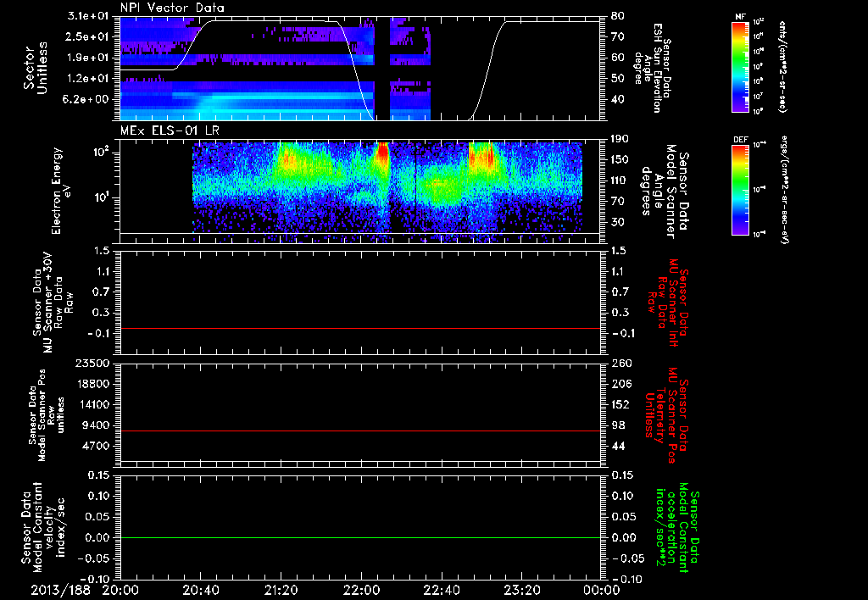Screen dimensions: 868x600
Task: Click the 6.2e+00 sector tick label
Action: point(84,99)
